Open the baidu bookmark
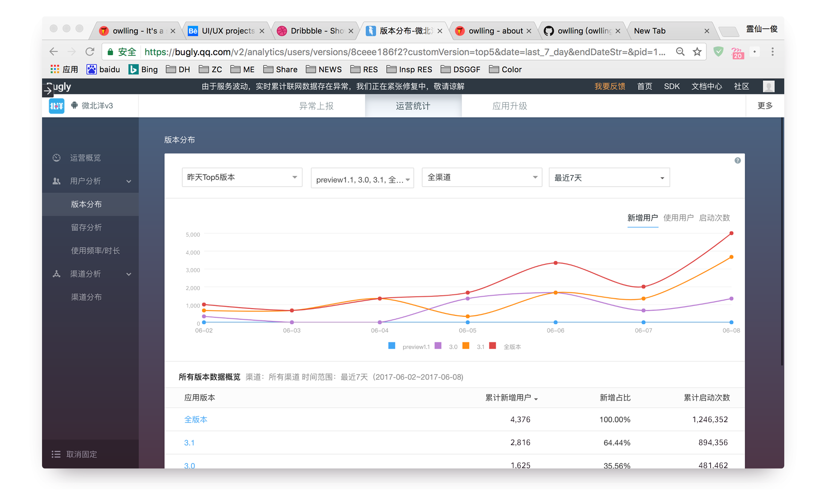The image size is (827, 504). tap(103, 69)
